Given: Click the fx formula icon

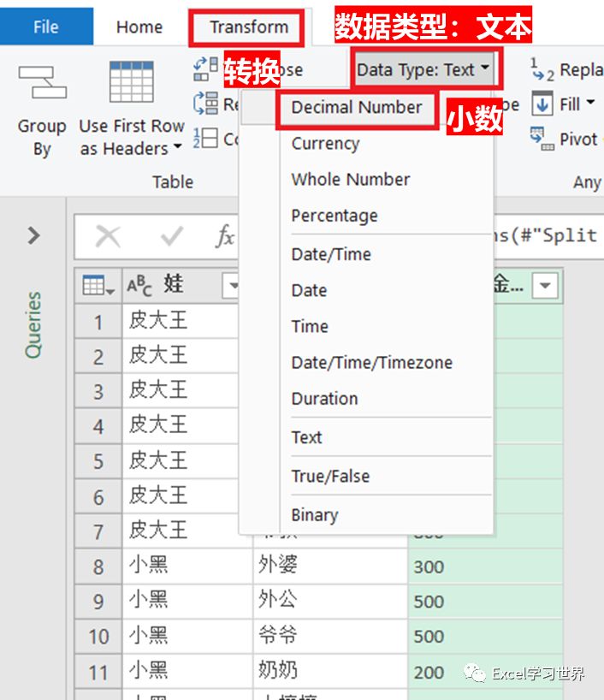Looking at the screenshot, I should [x=225, y=236].
